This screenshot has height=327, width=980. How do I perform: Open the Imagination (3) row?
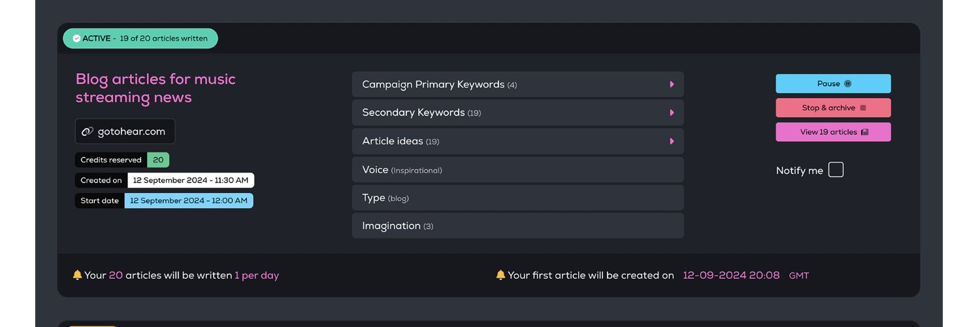(517, 226)
